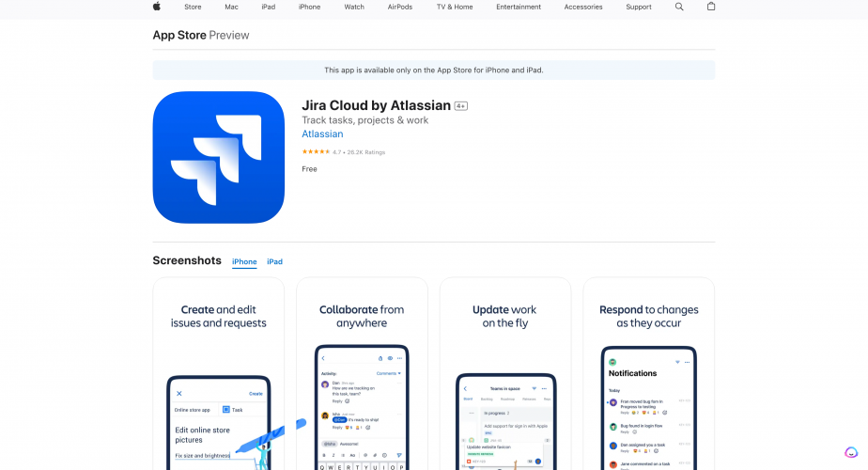Open the Watch menu
This screenshot has height=470, width=868.
click(x=354, y=8)
